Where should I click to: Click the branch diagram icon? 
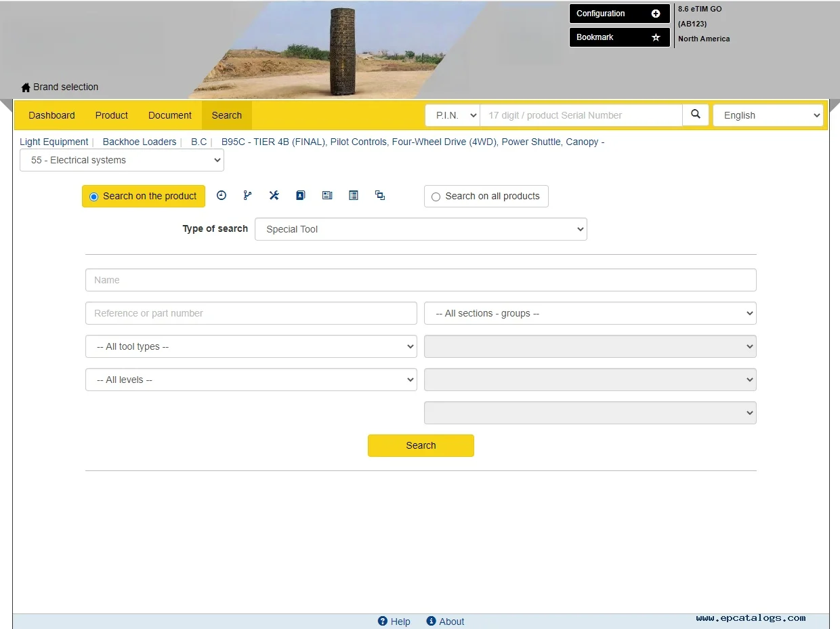[247, 195]
